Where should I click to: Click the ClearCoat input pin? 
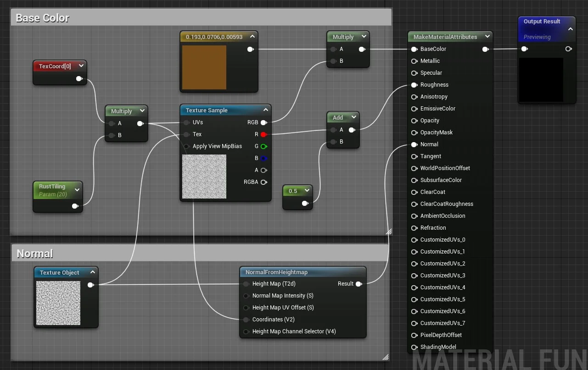coord(414,192)
